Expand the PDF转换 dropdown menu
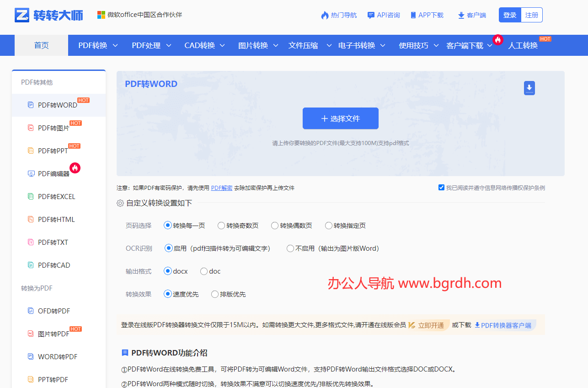The width and height of the screenshot is (588, 388). pos(98,45)
